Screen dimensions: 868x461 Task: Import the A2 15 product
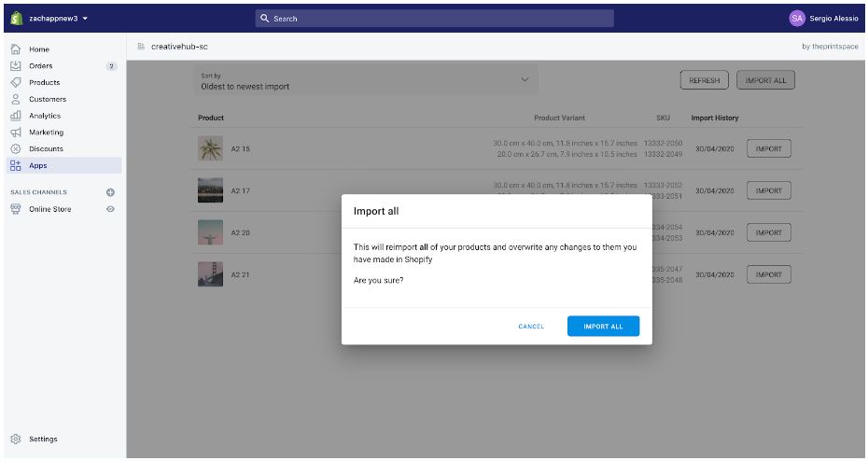(x=768, y=149)
